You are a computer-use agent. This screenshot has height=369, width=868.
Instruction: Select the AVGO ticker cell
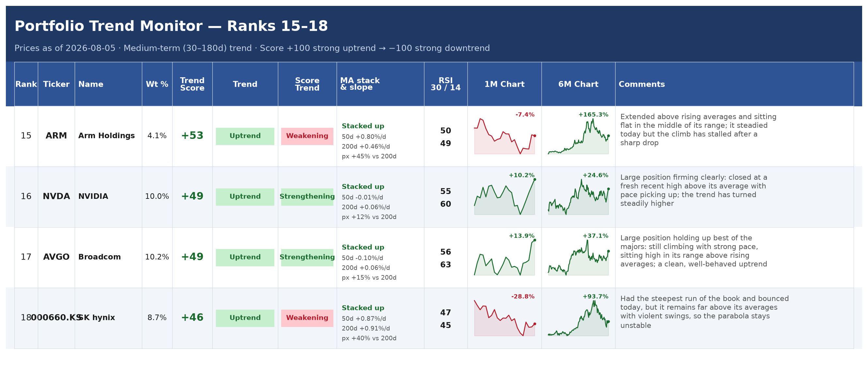pyautogui.click(x=56, y=257)
